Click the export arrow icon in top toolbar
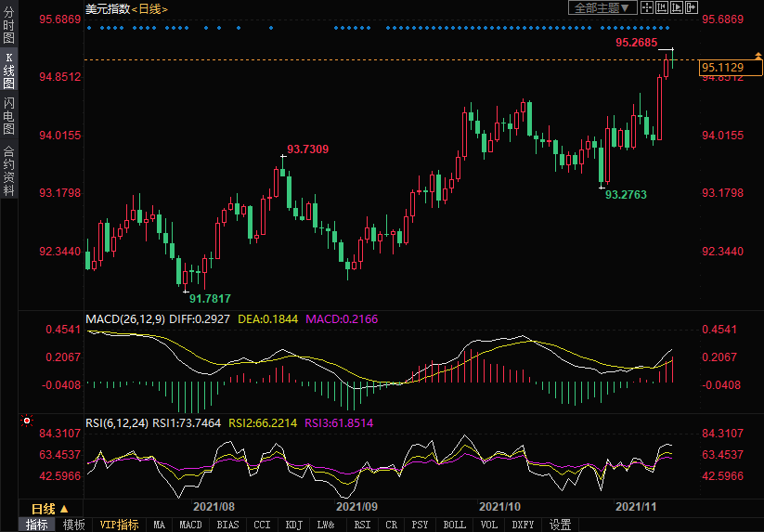764x532 pixels. click(691, 7)
